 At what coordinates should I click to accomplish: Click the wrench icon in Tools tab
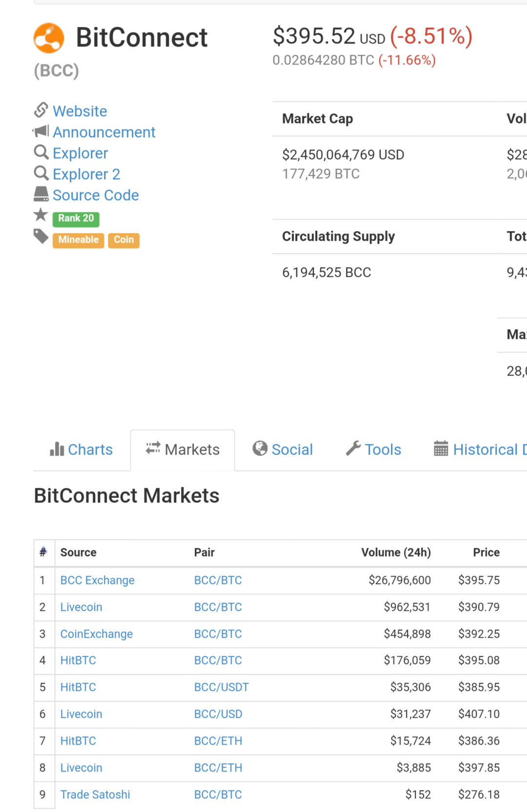tap(353, 448)
